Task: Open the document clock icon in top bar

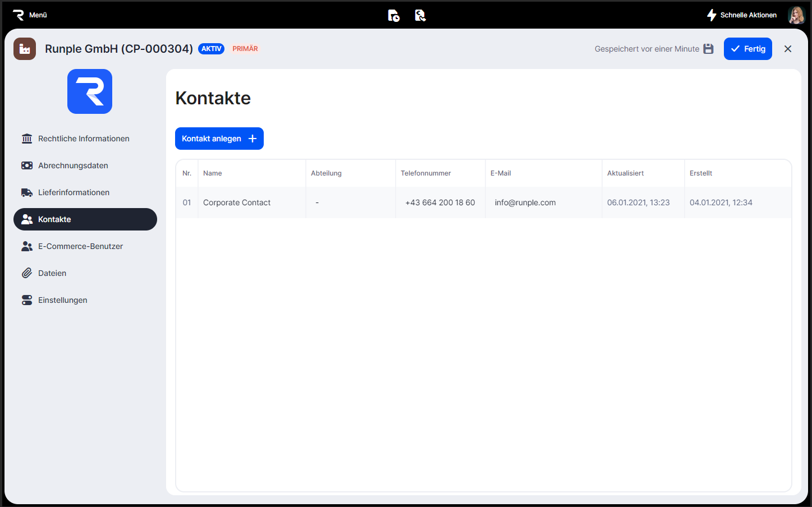Action: (394, 16)
